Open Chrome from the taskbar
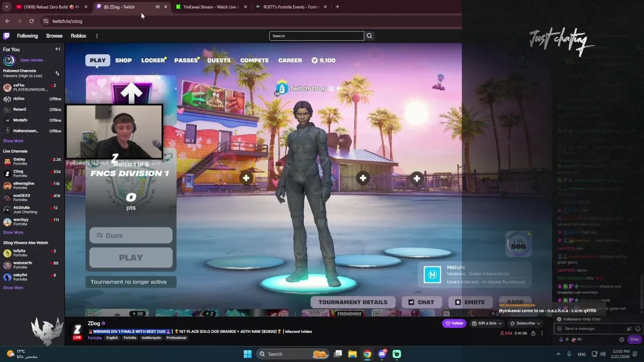Viewport: 644px width, 362px height. (x=367, y=354)
